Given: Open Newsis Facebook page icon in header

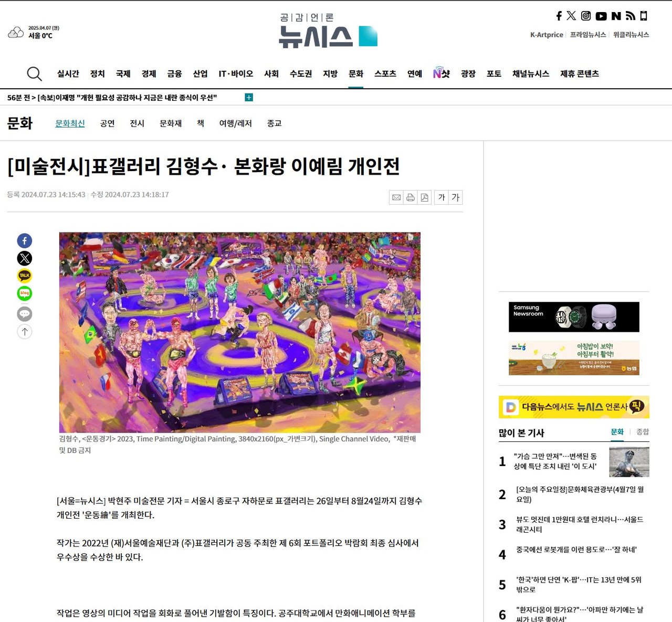Looking at the screenshot, I should tap(559, 16).
